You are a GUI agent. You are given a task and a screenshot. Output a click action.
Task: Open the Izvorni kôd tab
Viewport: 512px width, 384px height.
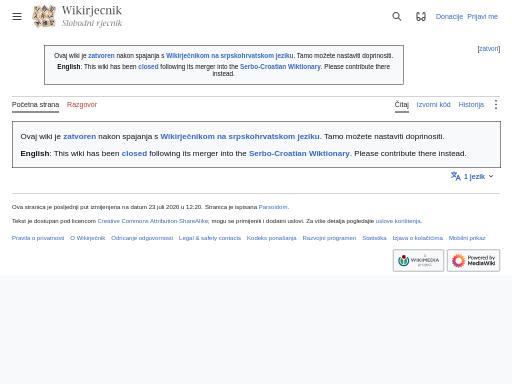click(x=433, y=105)
